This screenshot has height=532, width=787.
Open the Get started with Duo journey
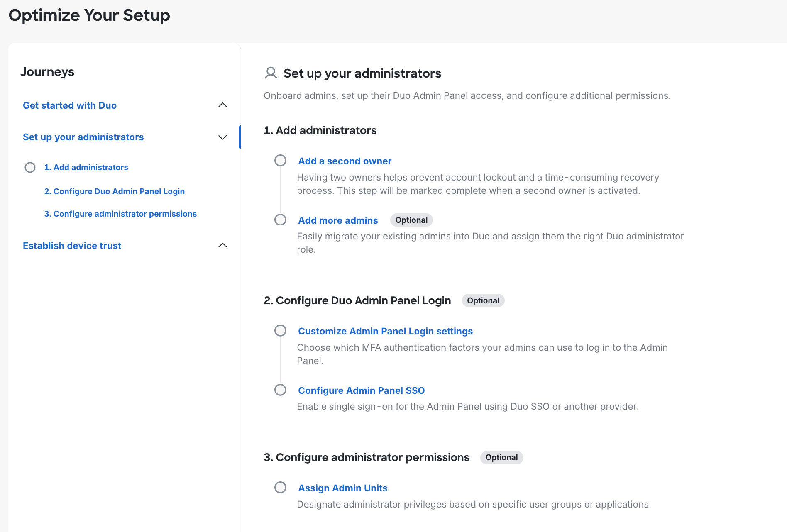[x=70, y=105]
